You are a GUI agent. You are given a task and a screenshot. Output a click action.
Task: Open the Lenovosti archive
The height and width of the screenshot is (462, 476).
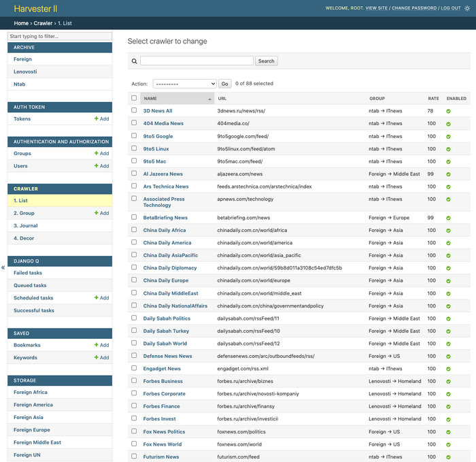(x=25, y=71)
